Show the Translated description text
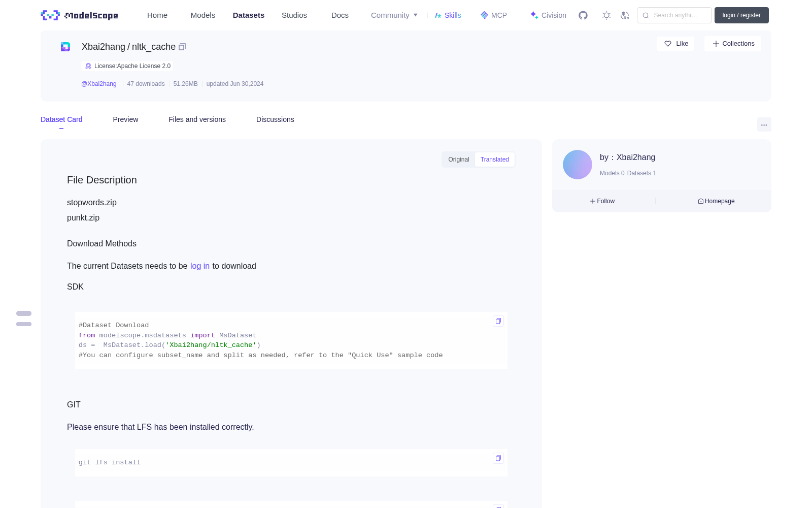812x508 pixels. tap(495, 160)
